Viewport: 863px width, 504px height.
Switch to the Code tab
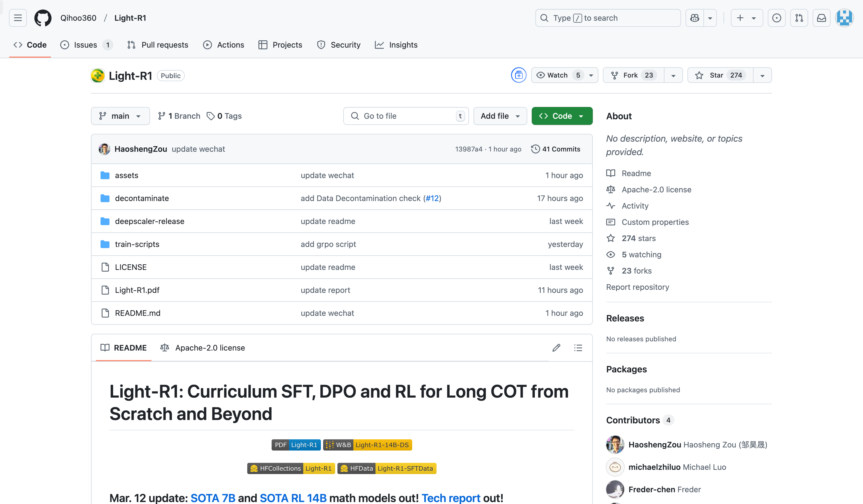point(30,45)
